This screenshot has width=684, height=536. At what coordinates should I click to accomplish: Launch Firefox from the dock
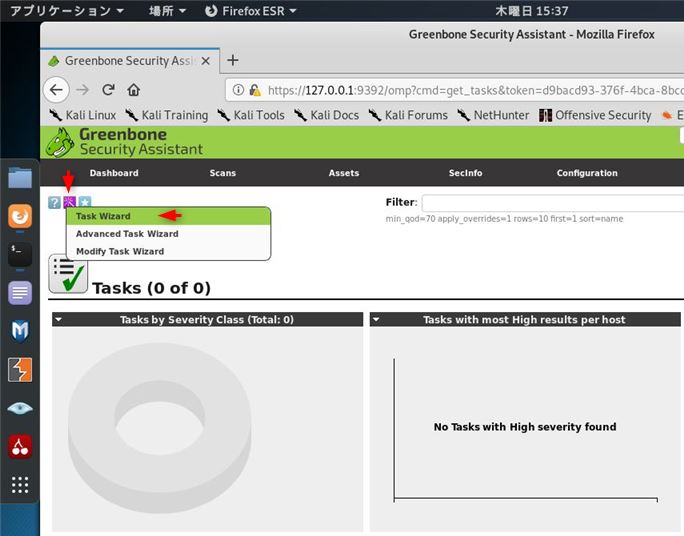(20, 216)
